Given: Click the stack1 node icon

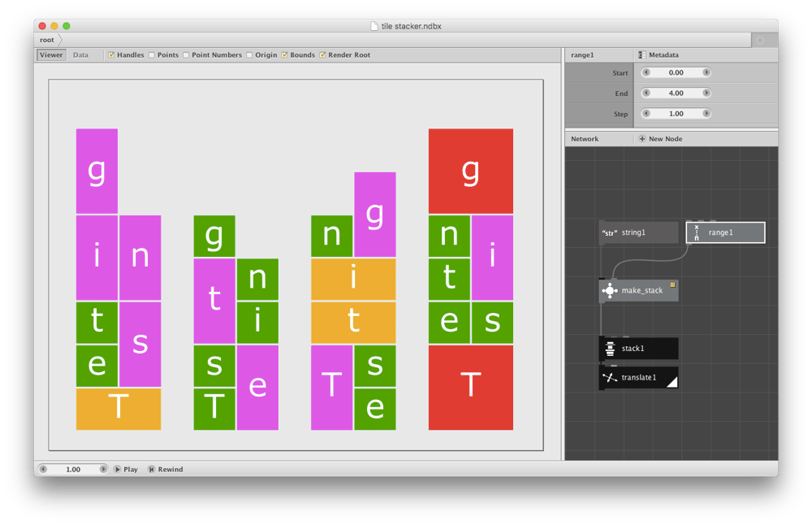Looking at the screenshot, I should (x=610, y=349).
